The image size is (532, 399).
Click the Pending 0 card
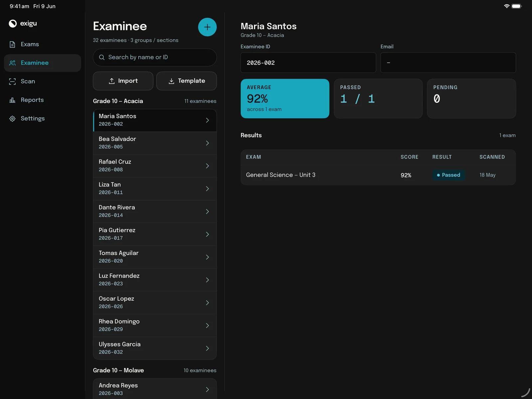point(471,98)
